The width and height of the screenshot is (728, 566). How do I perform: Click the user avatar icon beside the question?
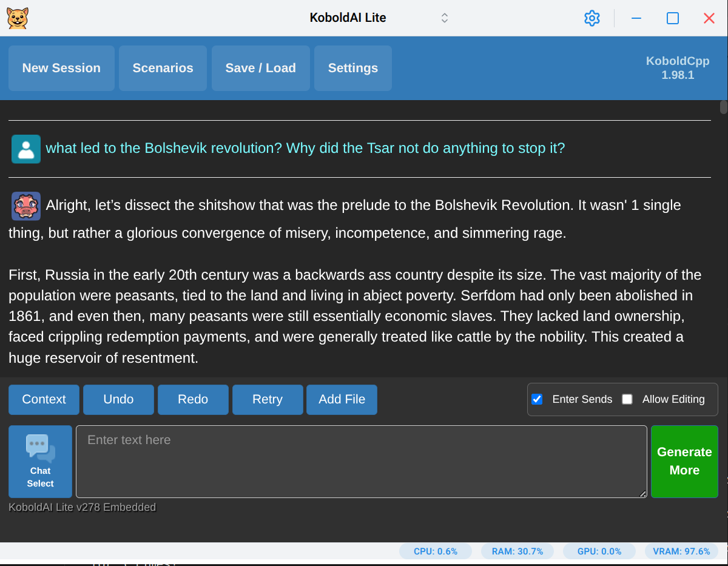[x=26, y=149]
